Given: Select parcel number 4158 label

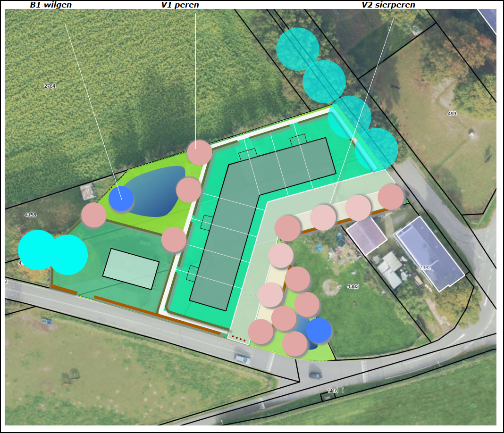Looking at the screenshot, I should [31, 215].
